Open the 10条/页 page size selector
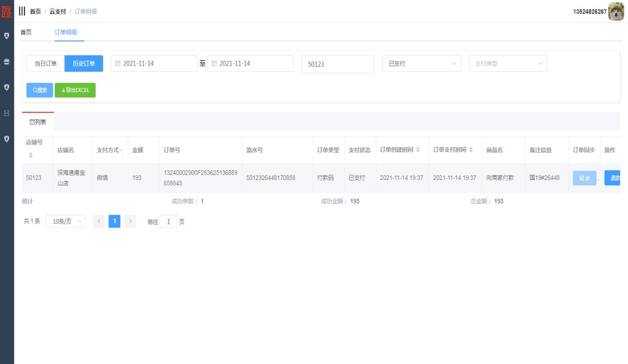628x364 pixels. tap(65, 221)
